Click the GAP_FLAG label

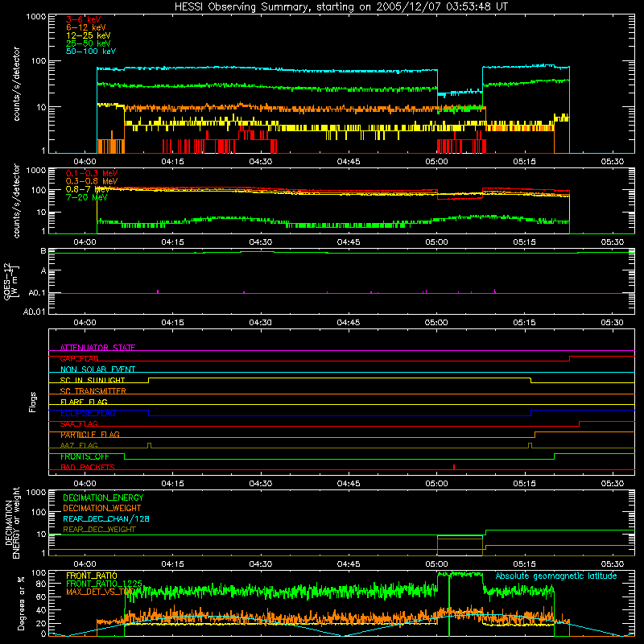(x=79, y=358)
